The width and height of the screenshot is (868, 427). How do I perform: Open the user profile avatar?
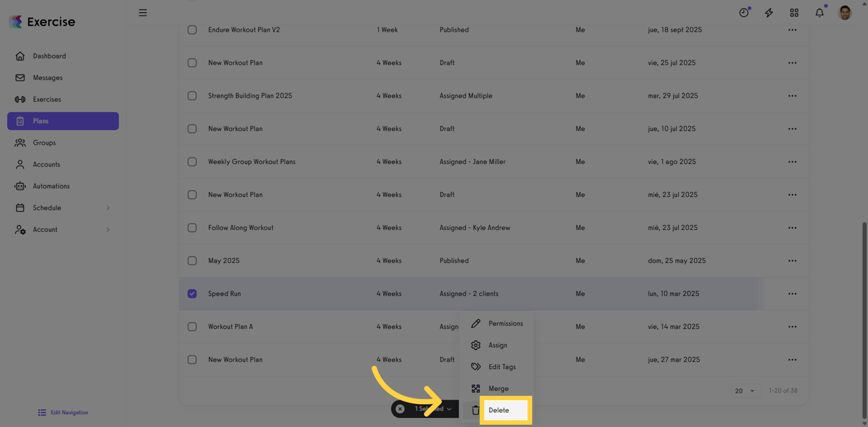[845, 13]
